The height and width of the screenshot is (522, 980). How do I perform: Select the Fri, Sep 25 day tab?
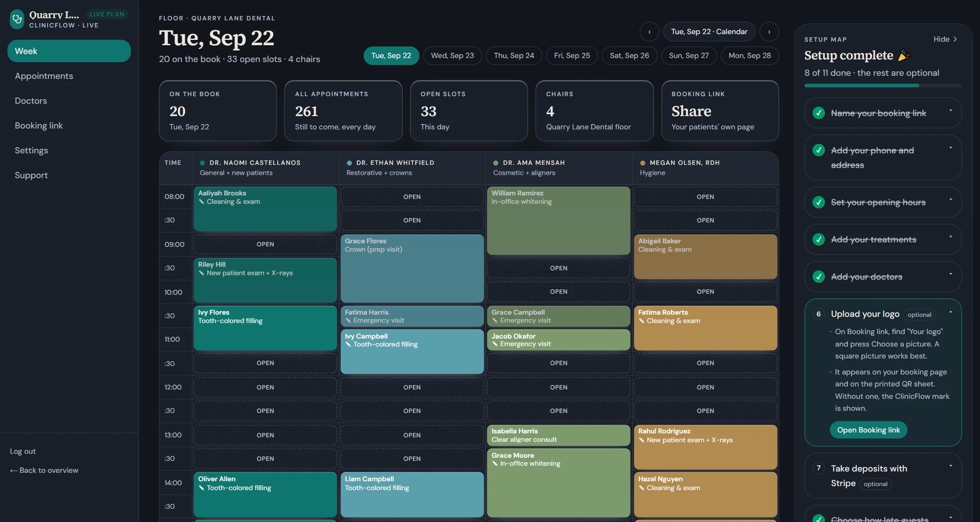[x=572, y=56]
